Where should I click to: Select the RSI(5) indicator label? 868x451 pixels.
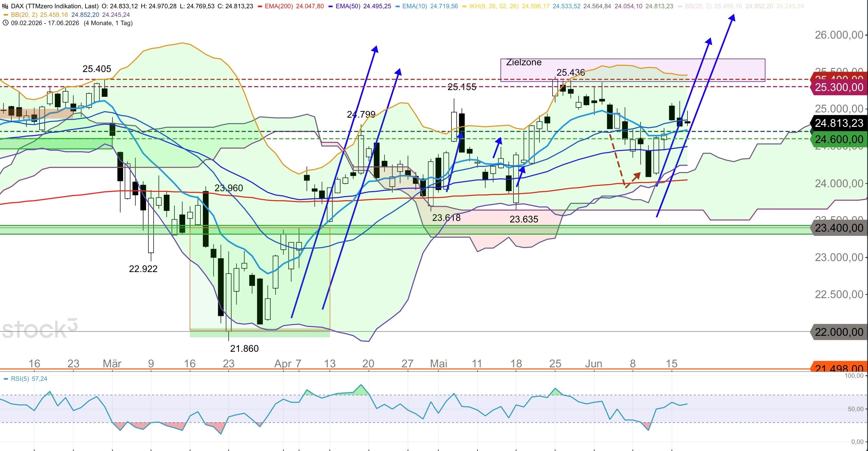click(20, 379)
